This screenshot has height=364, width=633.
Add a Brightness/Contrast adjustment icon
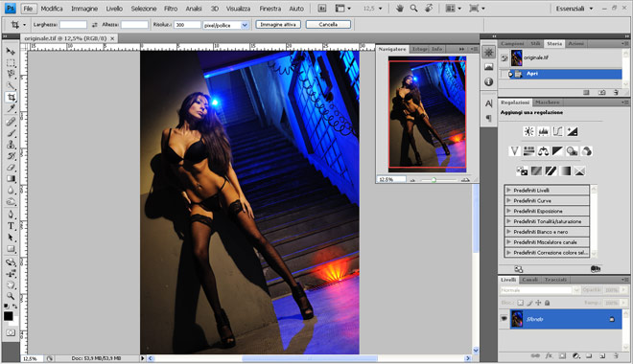coord(528,131)
